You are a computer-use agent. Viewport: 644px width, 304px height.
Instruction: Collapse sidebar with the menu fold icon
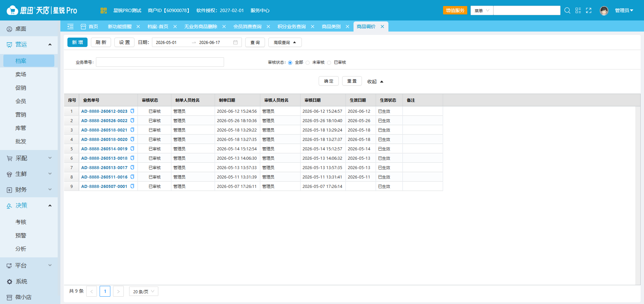point(70,27)
